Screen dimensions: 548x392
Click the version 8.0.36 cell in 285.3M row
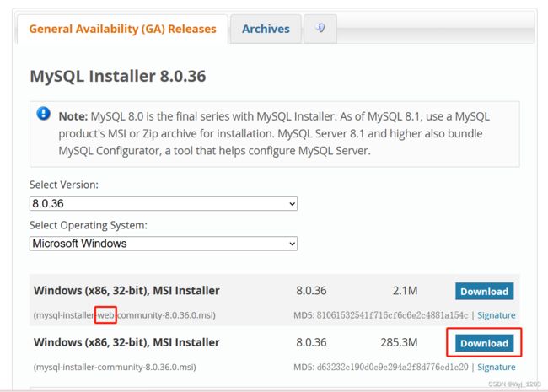pos(311,342)
